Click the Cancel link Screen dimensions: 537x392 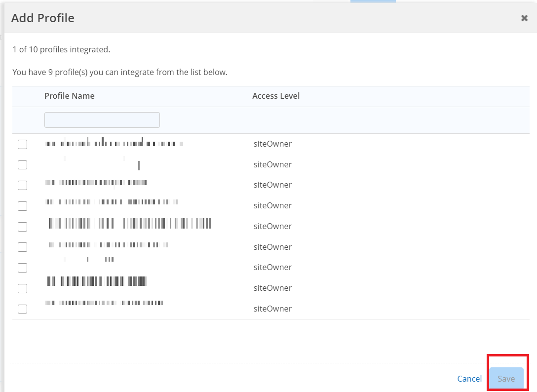469,379
